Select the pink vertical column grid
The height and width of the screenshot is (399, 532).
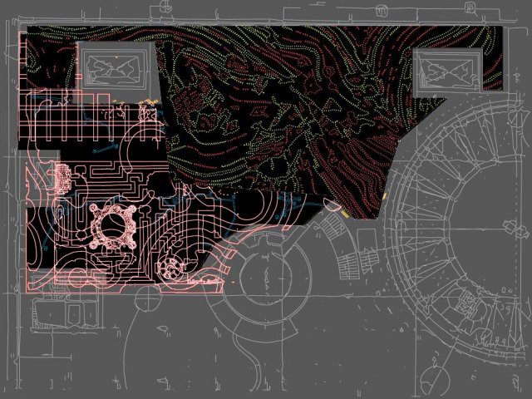pyautogui.click(x=65, y=125)
